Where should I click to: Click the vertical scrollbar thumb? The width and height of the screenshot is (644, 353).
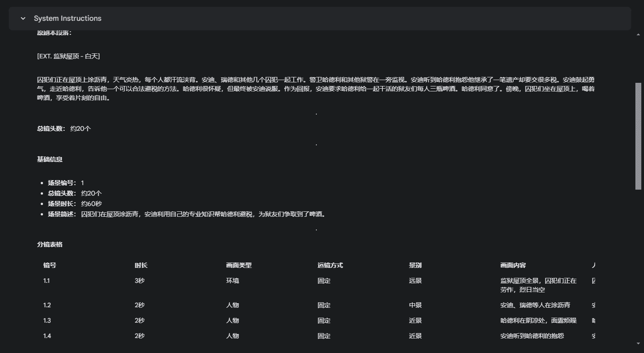(x=638, y=136)
